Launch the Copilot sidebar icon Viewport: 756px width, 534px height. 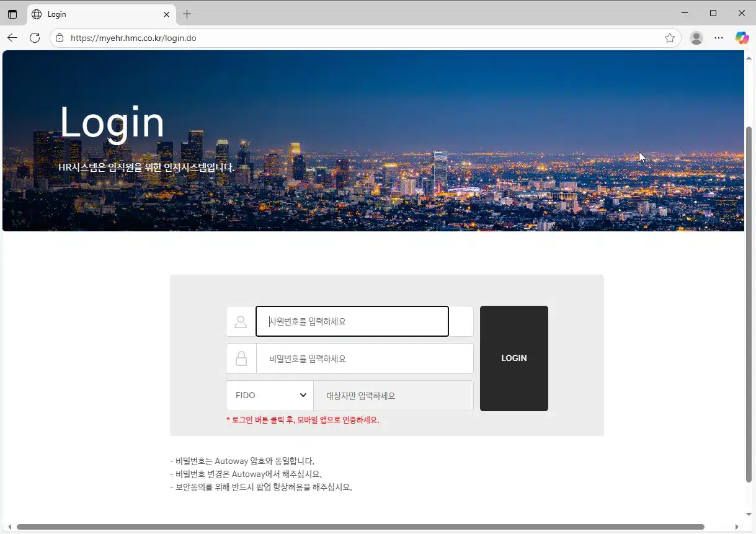(x=742, y=38)
